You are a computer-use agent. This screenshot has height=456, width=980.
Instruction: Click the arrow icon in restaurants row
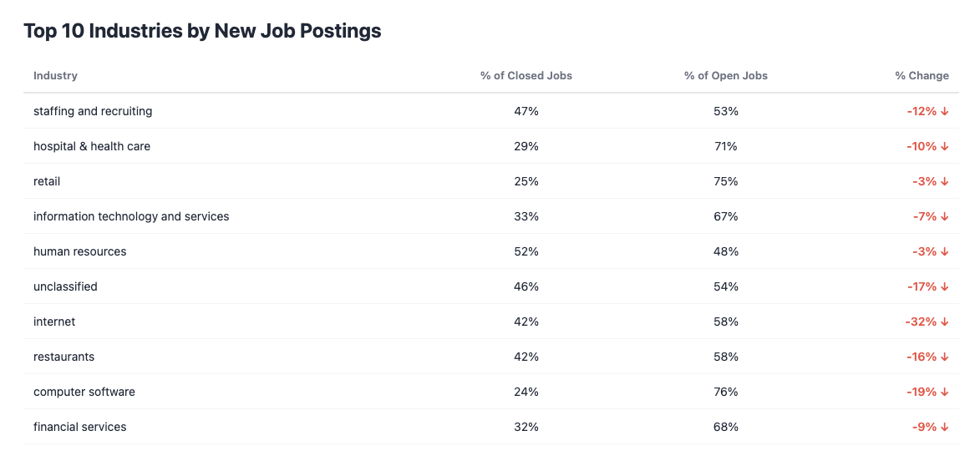[x=945, y=357]
